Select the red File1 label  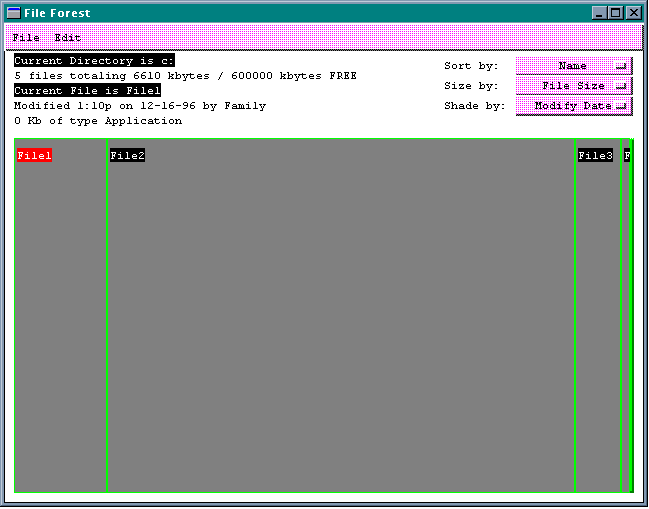[x=34, y=155]
